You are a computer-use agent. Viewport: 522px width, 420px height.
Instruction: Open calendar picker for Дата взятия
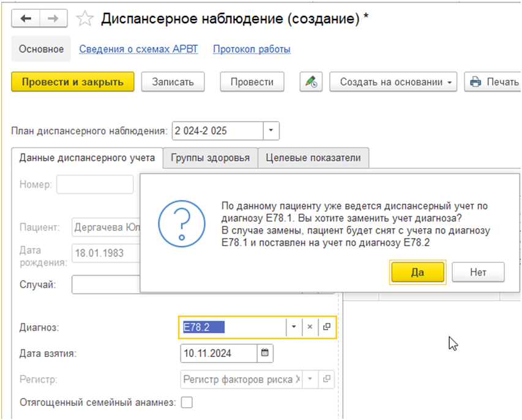pos(265,353)
